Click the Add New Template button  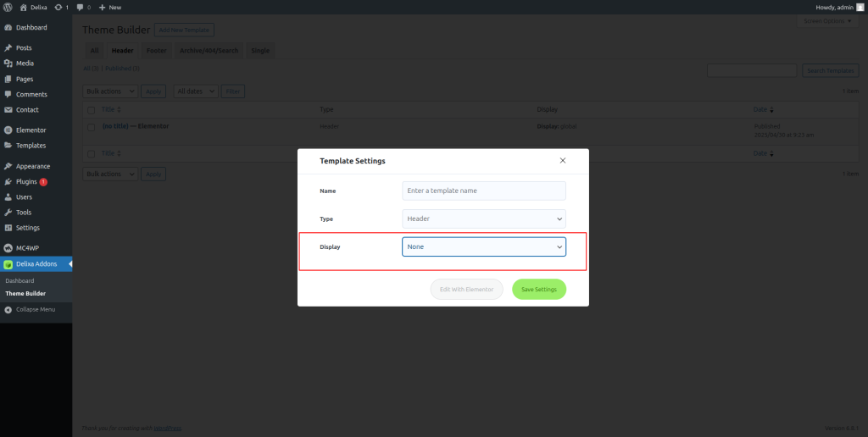click(184, 30)
